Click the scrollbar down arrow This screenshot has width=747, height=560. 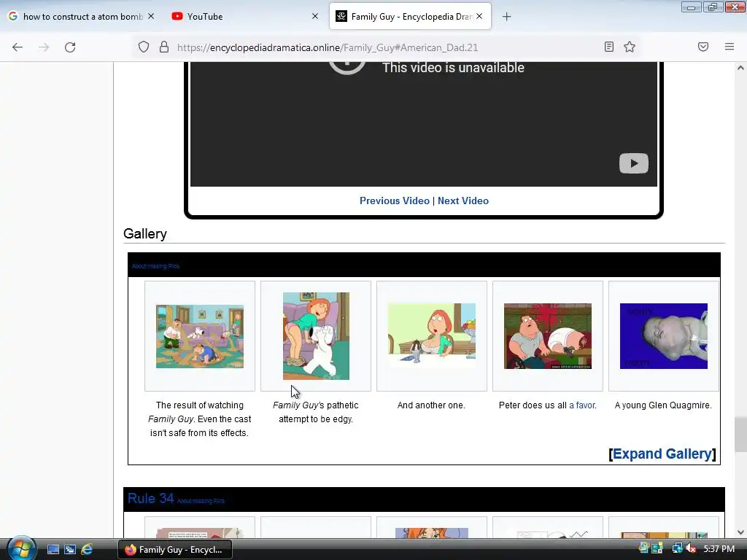click(740, 532)
